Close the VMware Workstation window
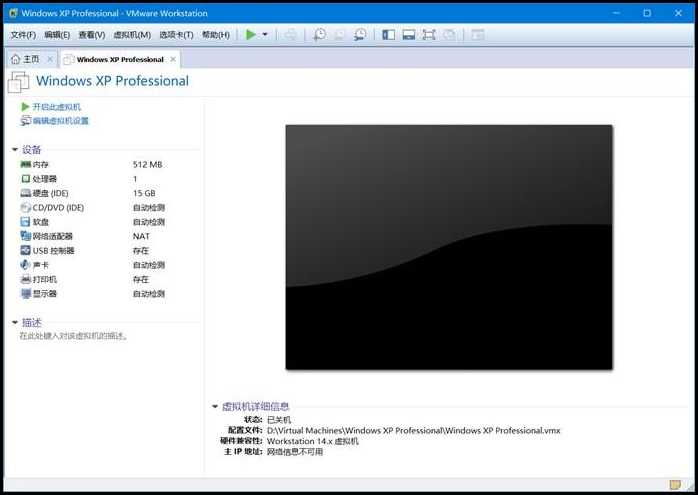Viewport: 698px width, 495px height. pos(678,13)
